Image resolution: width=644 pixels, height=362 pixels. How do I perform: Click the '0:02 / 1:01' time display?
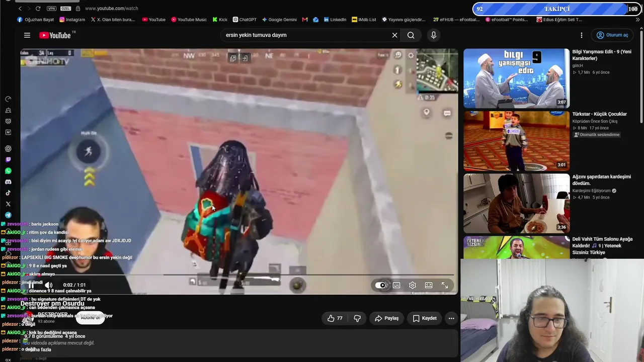(74, 285)
